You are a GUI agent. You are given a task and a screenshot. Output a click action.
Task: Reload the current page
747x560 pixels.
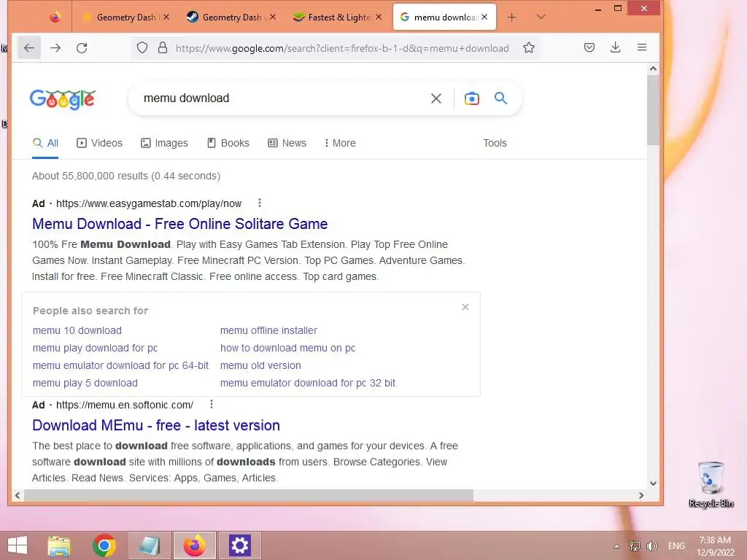click(x=82, y=47)
